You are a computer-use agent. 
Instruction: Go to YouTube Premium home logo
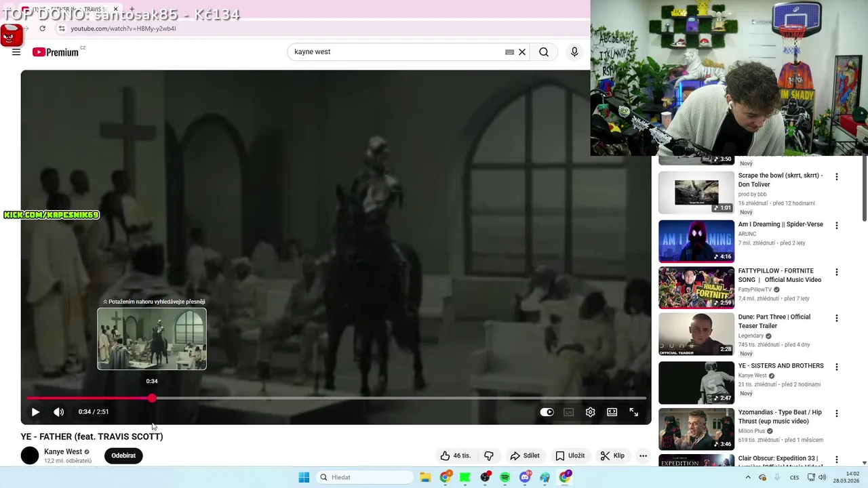(x=56, y=52)
